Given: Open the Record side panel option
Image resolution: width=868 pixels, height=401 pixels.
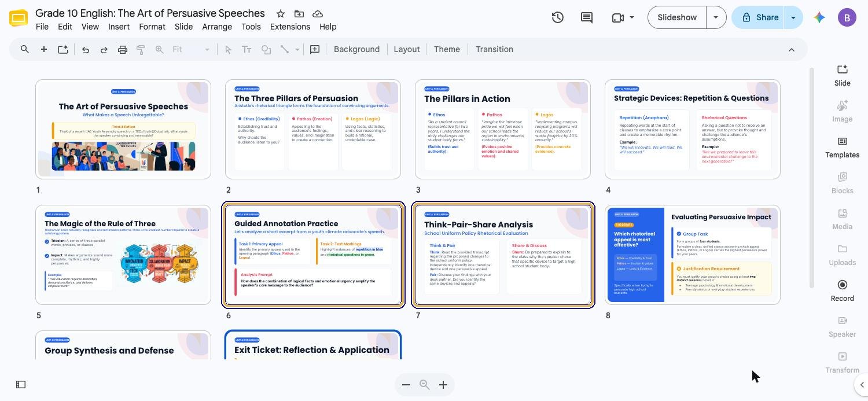Looking at the screenshot, I should click(x=843, y=290).
